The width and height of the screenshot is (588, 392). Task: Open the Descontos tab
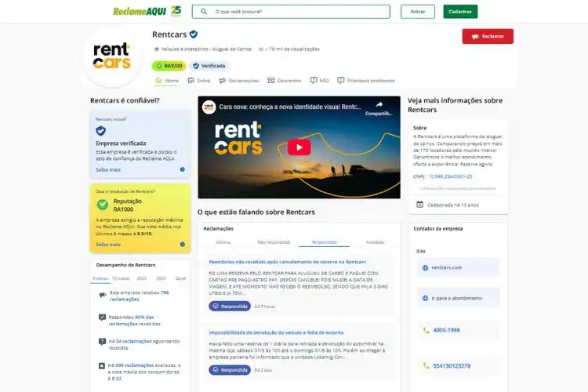(285, 81)
